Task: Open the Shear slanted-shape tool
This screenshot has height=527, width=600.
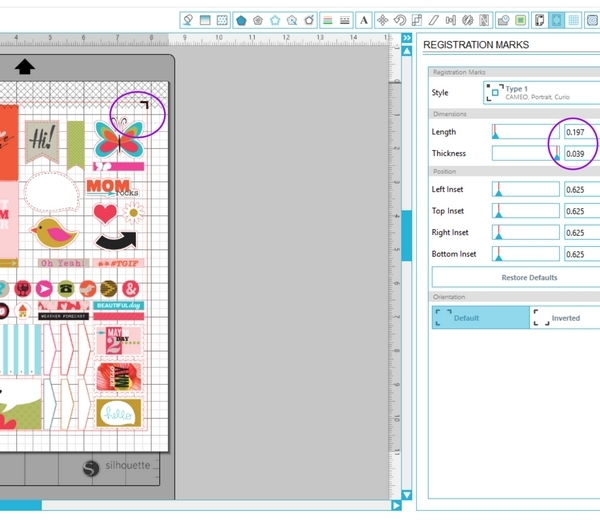Action: pos(434,20)
